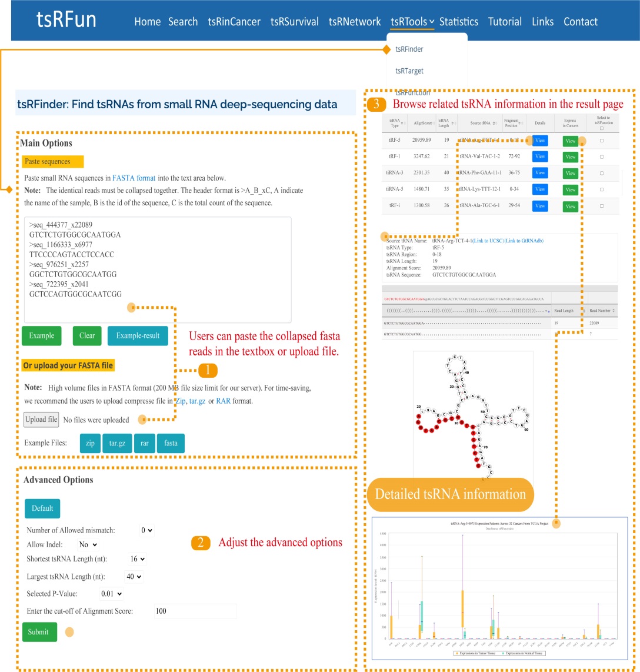Open the Allow Indel dropdown
The image size is (640, 672).
(88, 544)
